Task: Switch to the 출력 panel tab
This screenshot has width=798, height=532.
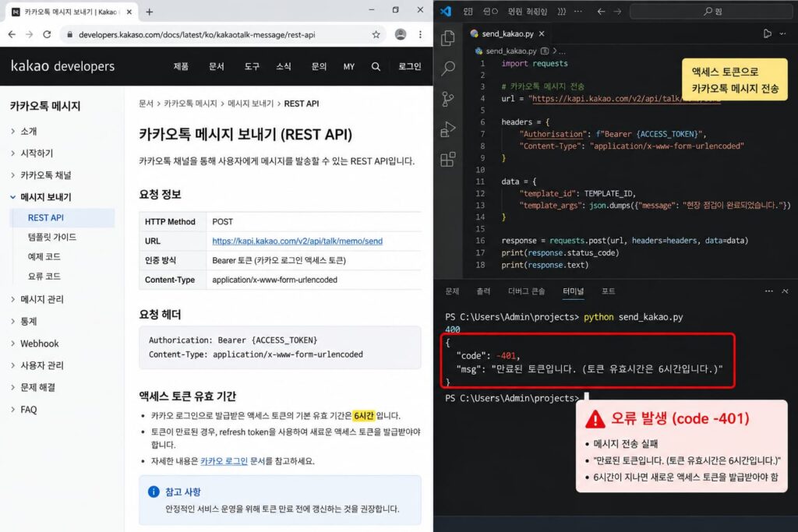Action: click(483, 291)
